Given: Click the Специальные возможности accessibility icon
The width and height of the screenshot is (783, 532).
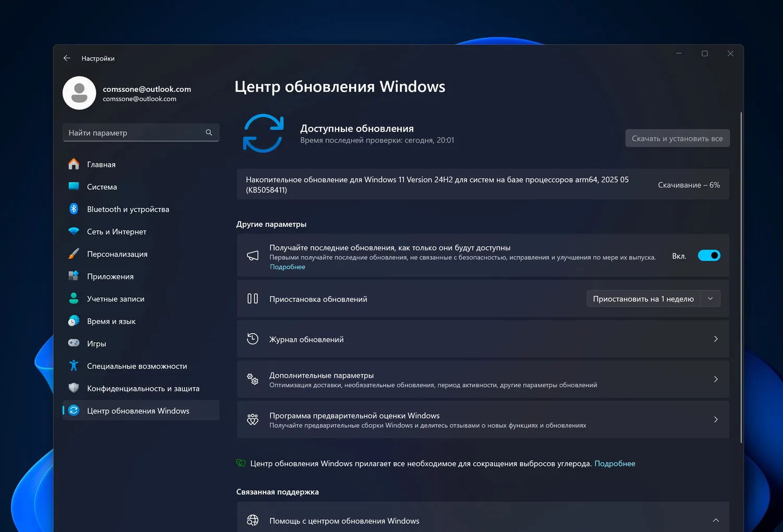Looking at the screenshot, I should (74, 366).
